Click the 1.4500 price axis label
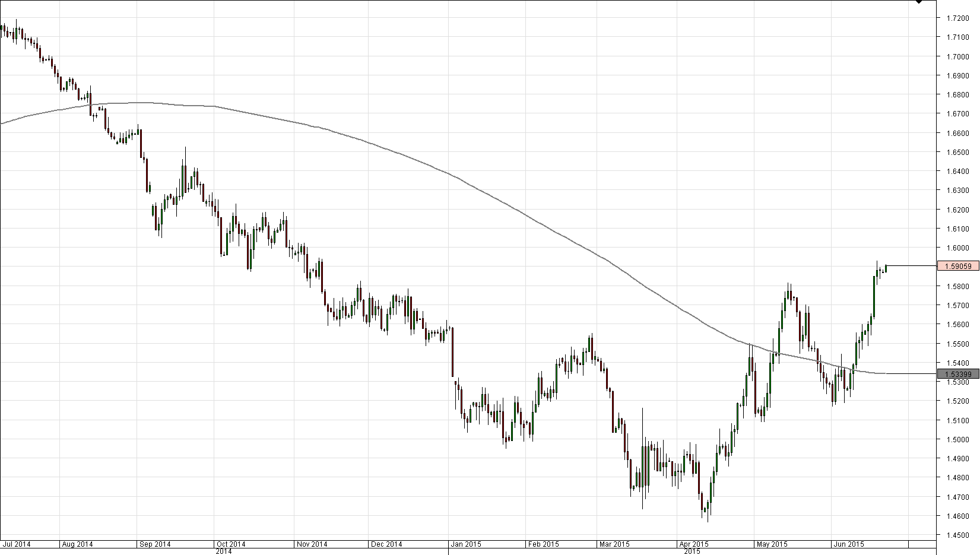Screen dimensions: 980x555 coord(957,535)
